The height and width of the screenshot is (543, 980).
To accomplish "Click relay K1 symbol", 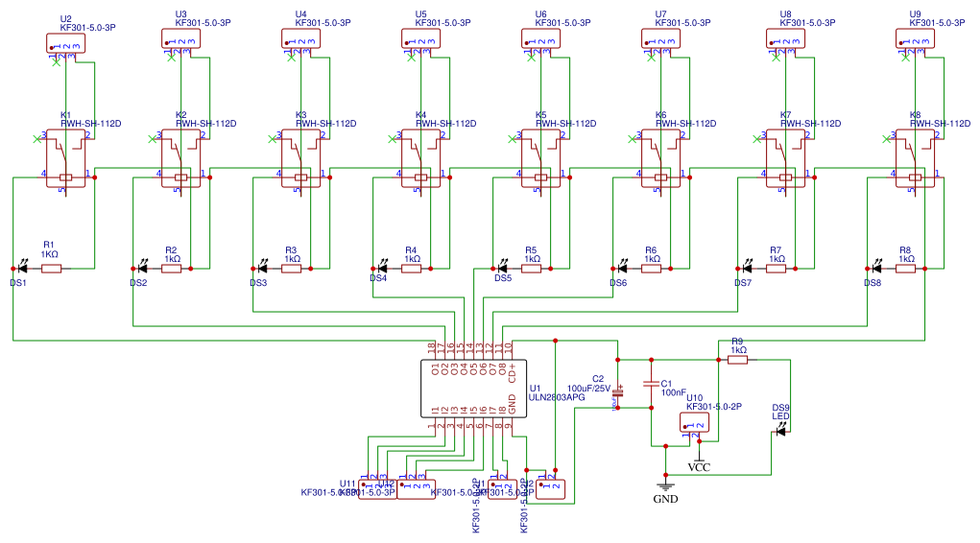I will [x=65, y=158].
